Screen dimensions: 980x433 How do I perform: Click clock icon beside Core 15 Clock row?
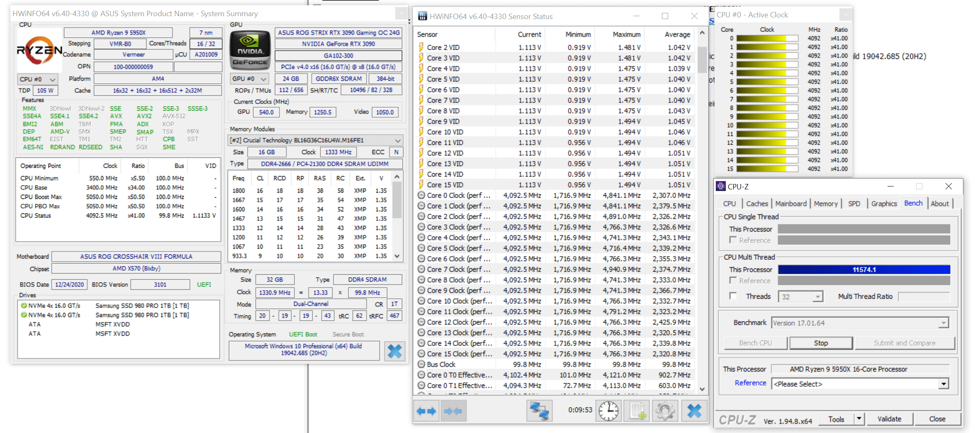[x=421, y=354]
